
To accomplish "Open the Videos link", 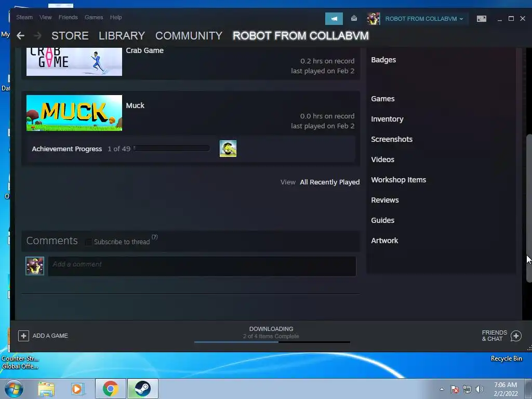I will point(383,159).
